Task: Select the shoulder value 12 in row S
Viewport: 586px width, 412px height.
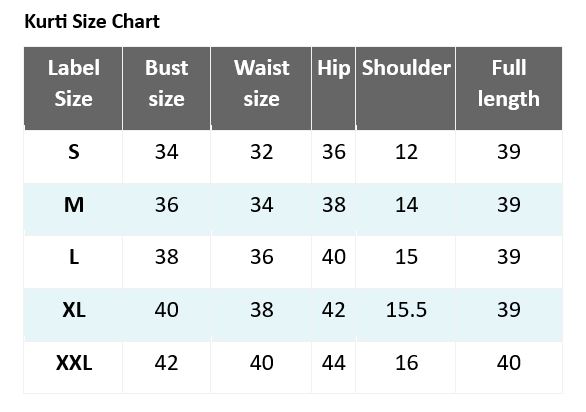Action: (x=406, y=152)
